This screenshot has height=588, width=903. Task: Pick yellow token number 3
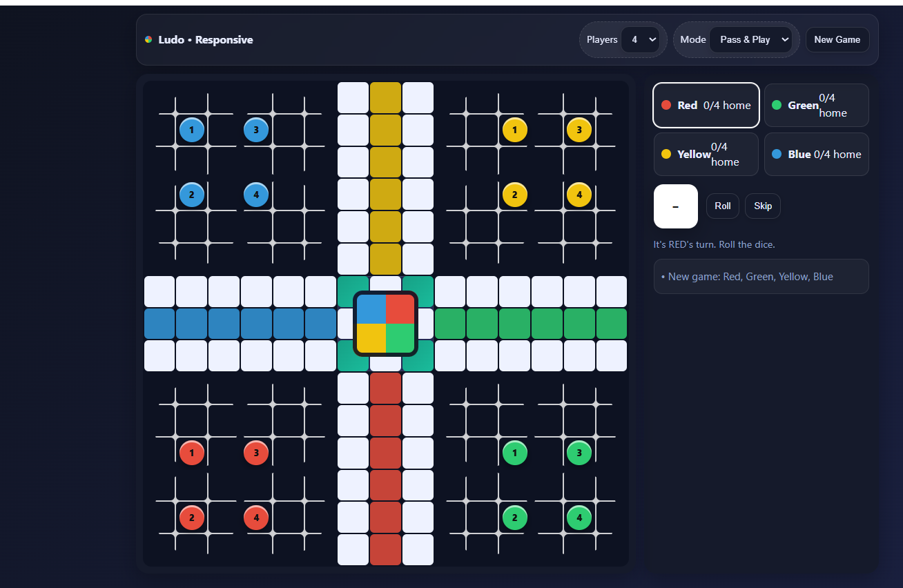pos(579,130)
